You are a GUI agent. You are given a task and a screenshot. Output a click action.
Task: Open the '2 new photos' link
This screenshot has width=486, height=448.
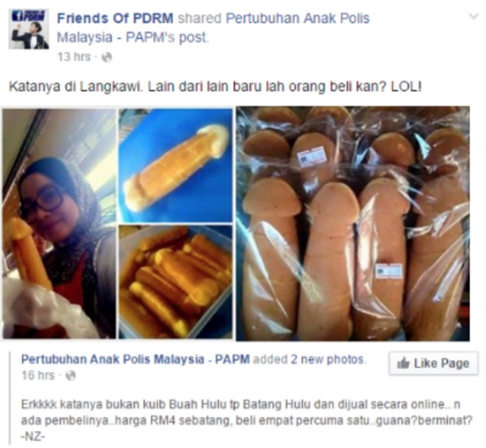tap(328, 360)
